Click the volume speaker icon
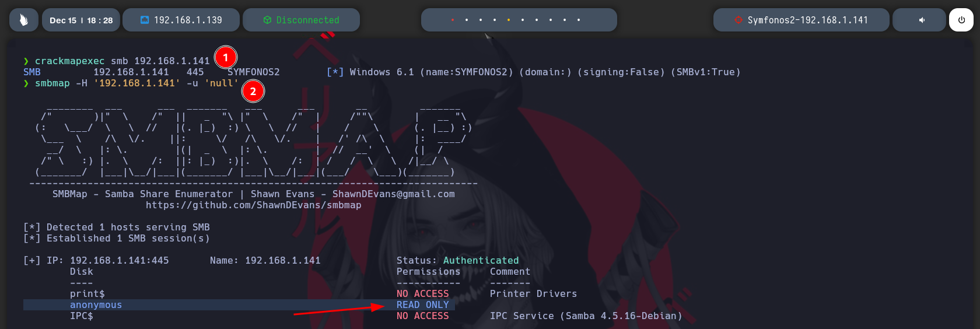Viewport: 980px width, 329px height. (x=922, y=20)
